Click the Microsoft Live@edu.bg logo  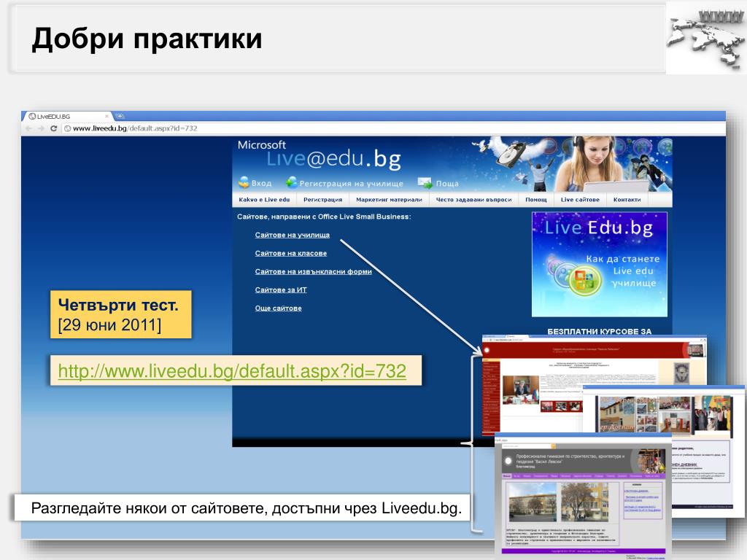coord(320,155)
